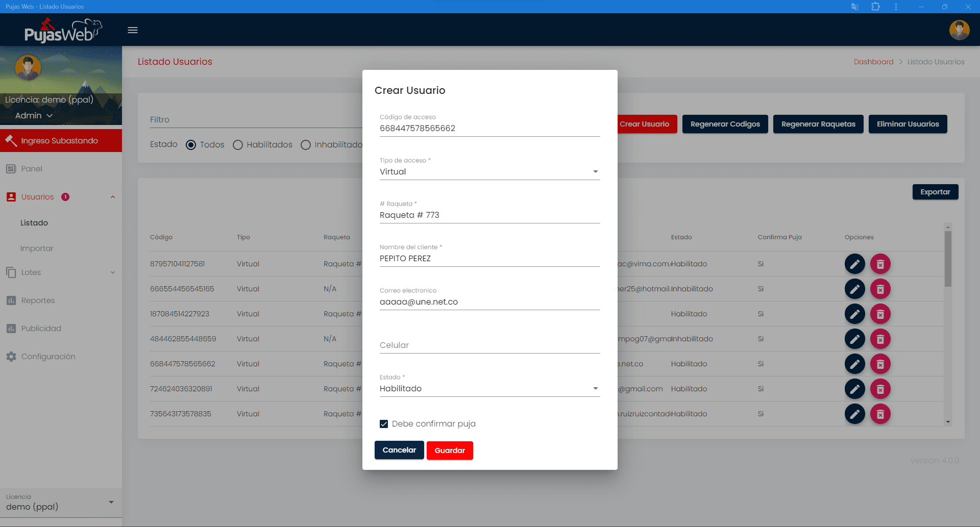The image size is (980, 527).
Task: Click delete icon for user 735643173578835
Action: click(880, 414)
